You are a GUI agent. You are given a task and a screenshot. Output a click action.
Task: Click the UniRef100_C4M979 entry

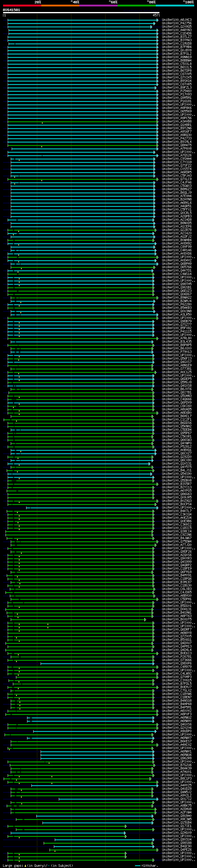coord(177,667)
